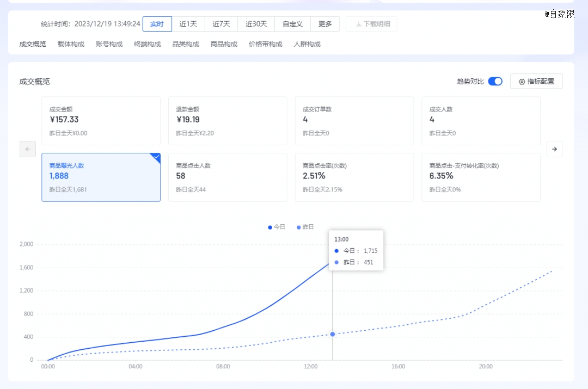Viewport: 588px width, 389px height.
Task: Select the 成交金额 metric card
Action: (101, 121)
